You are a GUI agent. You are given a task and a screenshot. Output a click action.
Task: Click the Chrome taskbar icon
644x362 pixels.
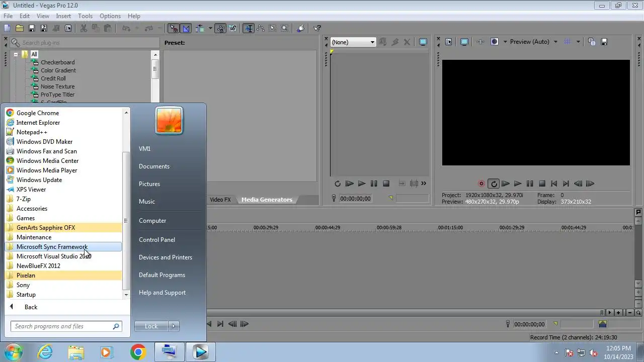(138, 352)
